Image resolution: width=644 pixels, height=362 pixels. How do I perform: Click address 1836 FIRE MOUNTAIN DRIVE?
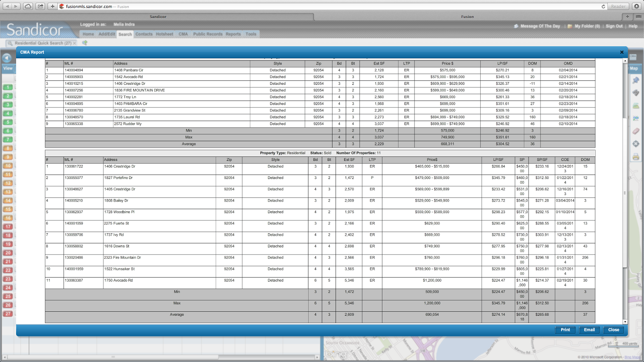click(x=139, y=90)
